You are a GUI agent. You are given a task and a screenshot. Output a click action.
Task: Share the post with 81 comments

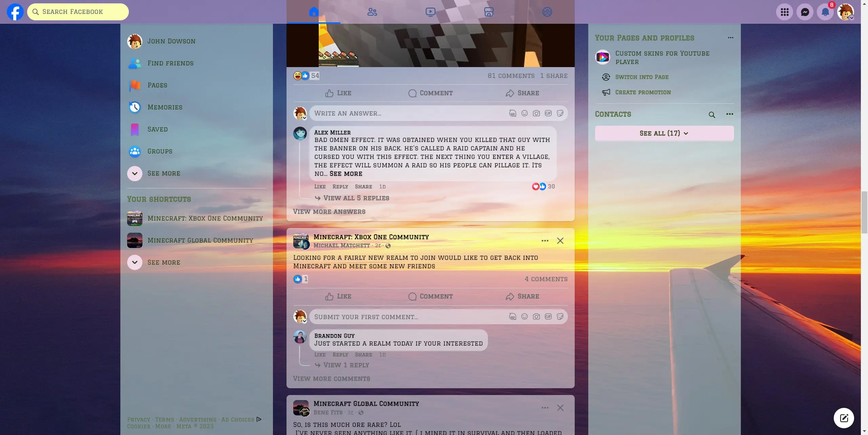pyautogui.click(x=522, y=93)
